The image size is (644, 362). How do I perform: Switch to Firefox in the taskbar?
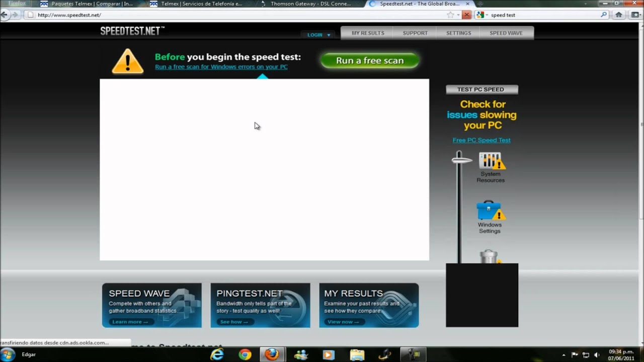272,354
